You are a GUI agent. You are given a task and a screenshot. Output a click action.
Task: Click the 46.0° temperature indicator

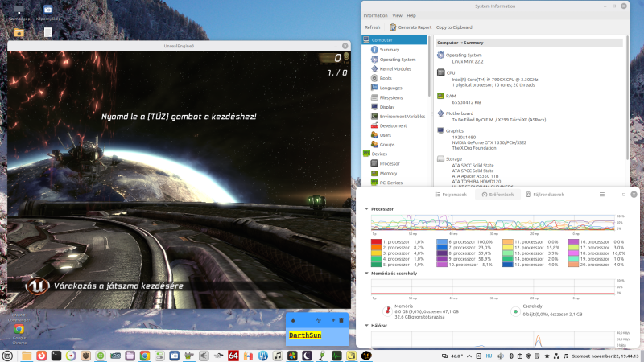(456, 356)
